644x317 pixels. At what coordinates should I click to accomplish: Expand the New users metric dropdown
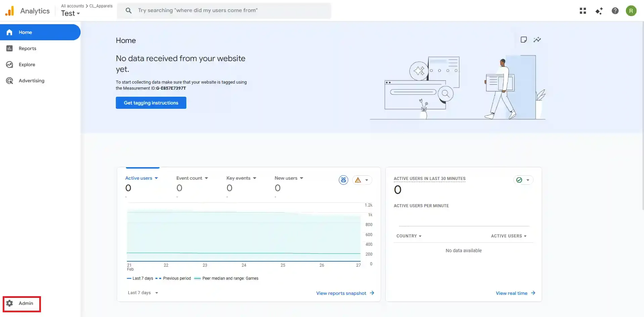(302, 178)
